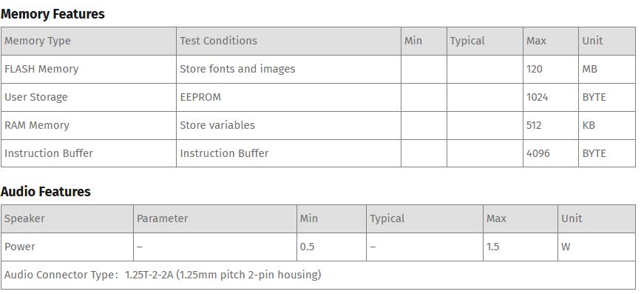Click the 120 max value cell

(551, 69)
